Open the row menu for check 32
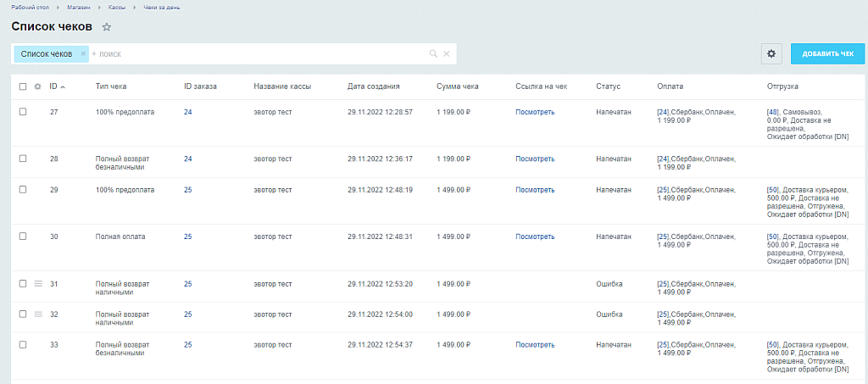 coord(37,314)
